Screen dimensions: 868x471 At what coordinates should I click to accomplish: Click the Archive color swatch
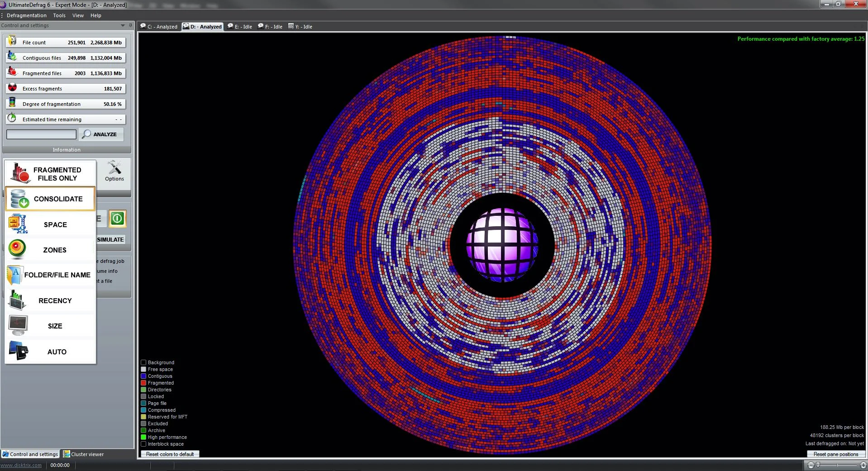[143, 430]
